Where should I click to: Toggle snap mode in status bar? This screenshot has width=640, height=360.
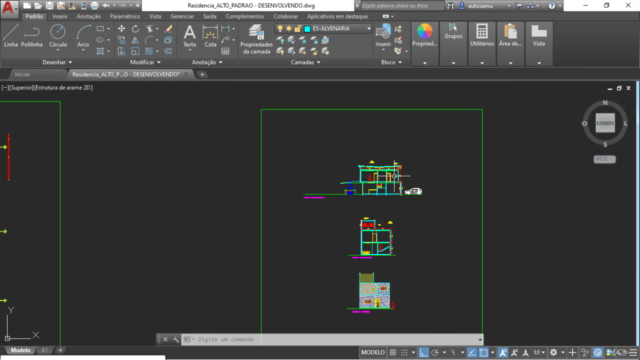pos(404,352)
